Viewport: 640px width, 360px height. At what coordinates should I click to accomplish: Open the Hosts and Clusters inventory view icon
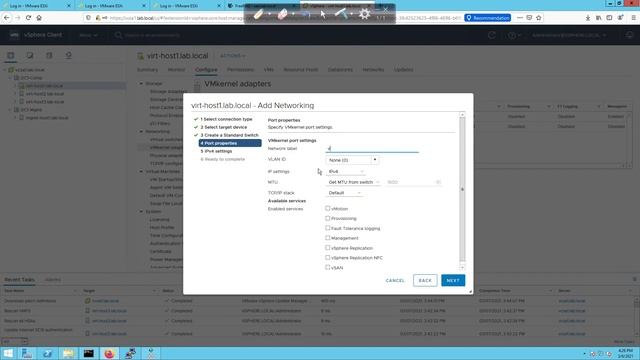(x=11, y=55)
